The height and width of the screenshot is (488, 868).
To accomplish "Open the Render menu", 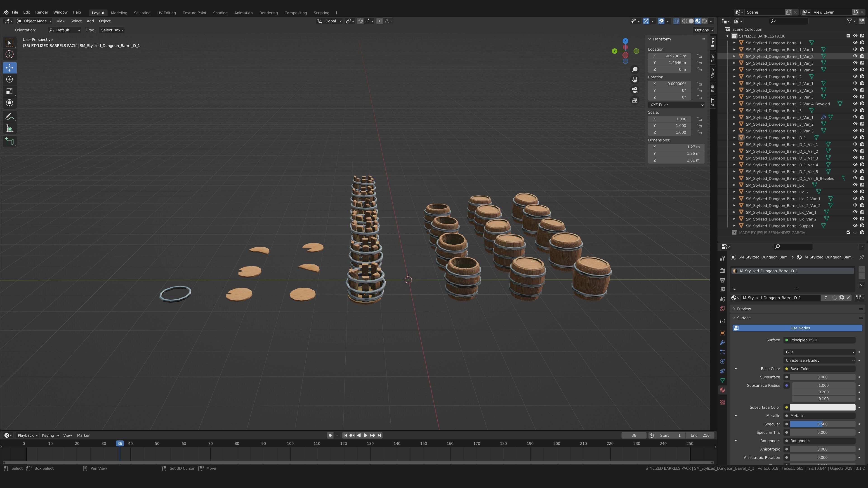I will (x=42, y=12).
